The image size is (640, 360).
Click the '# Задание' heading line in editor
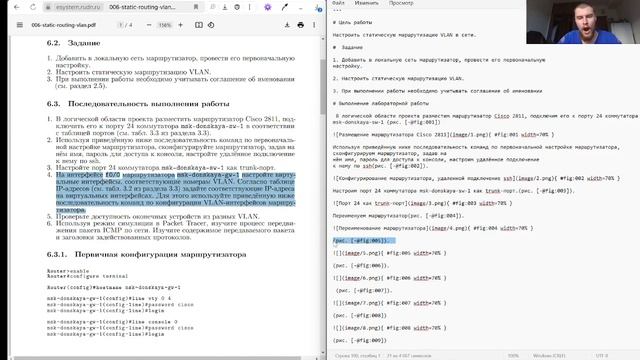(348, 47)
